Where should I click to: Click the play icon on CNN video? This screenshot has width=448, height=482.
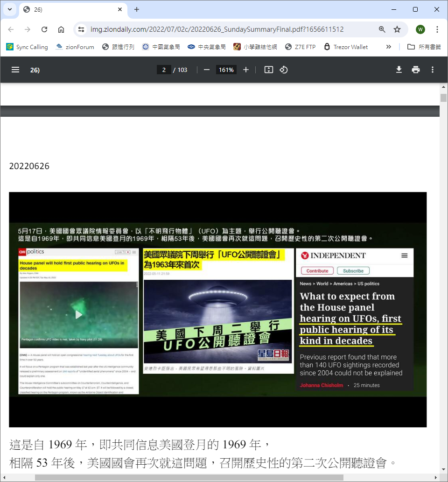[78, 314]
